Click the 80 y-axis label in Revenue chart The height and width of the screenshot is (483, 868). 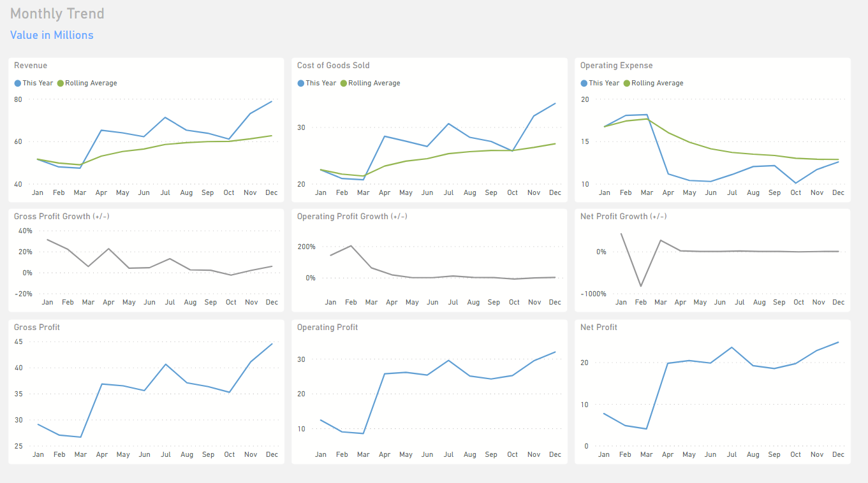[18, 99]
